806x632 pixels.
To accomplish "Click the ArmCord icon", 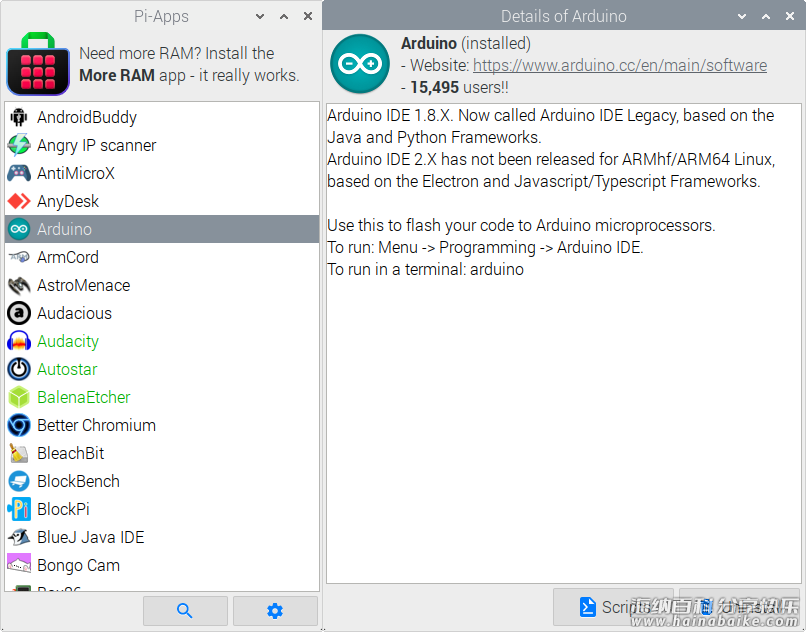I will point(19,257).
